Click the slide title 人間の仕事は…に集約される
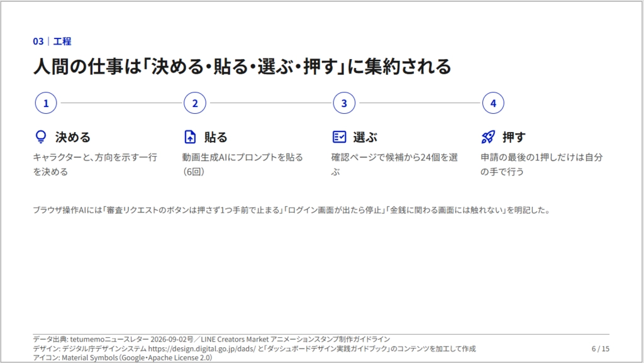Image resolution: width=644 pixels, height=363 pixels. [242, 67]
